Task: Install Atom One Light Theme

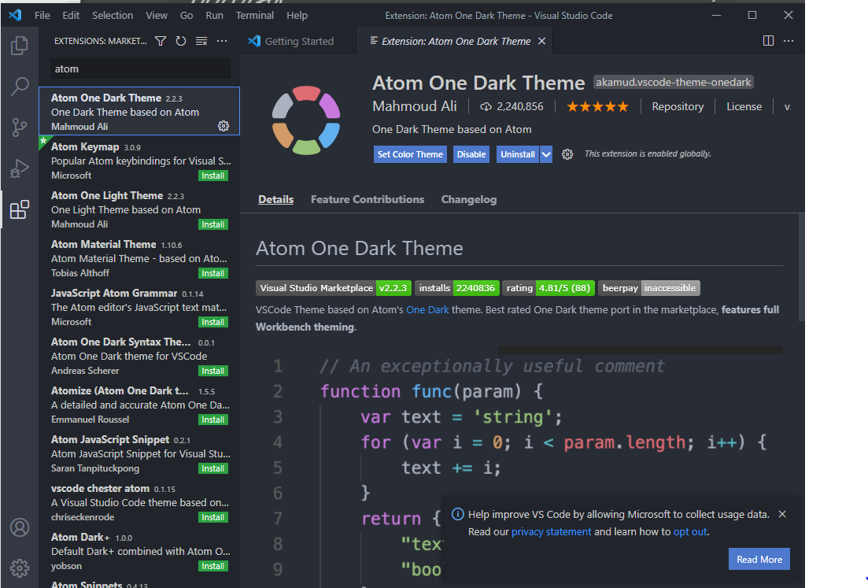Action: pyautogui.click(x=213, y=224)
